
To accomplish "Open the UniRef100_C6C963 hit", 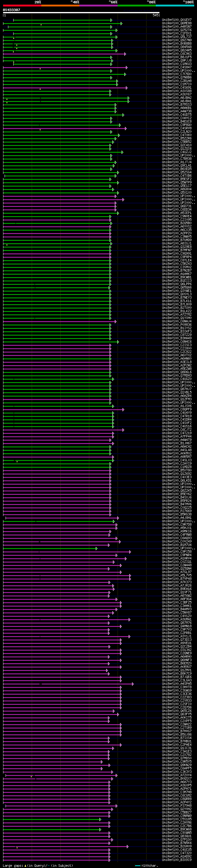I will click(x=176, y=54).
